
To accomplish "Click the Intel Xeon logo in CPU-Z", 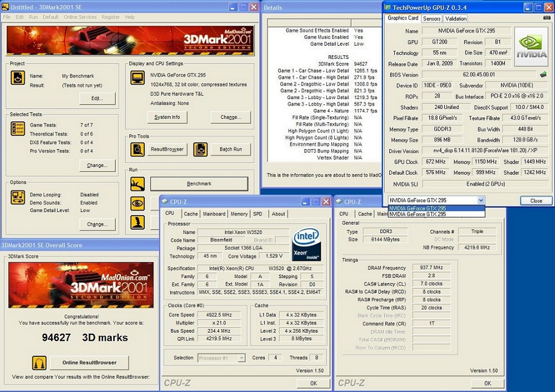I will pyautogui.click(x=306, y=244).
